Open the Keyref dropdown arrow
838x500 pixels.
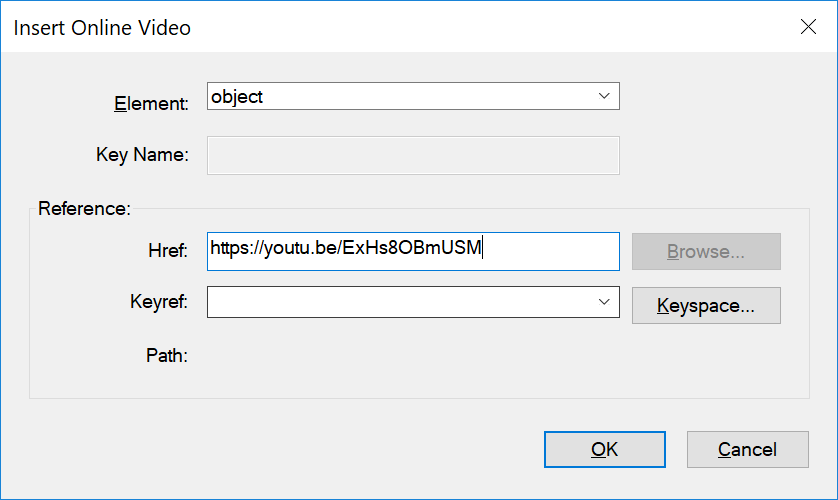point(604,302)
